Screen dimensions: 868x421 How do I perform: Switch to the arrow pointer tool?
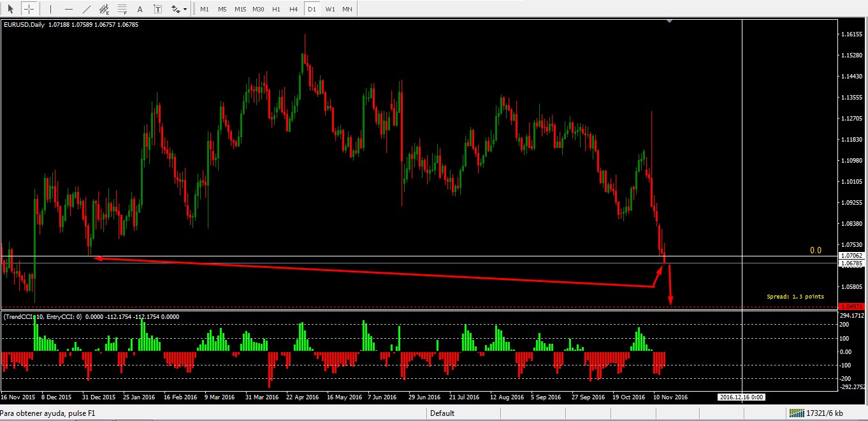click(11, 8)
